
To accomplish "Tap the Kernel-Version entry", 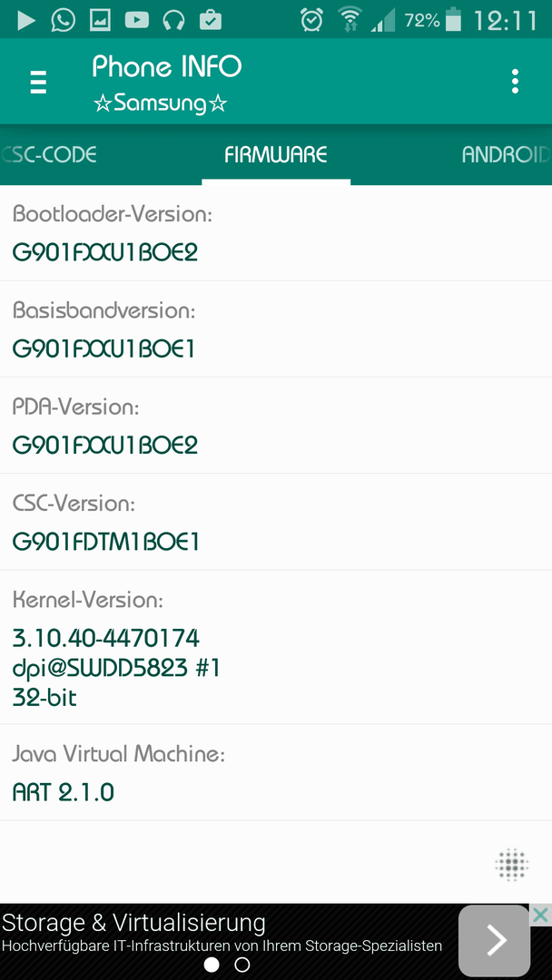I will [276, 648].
